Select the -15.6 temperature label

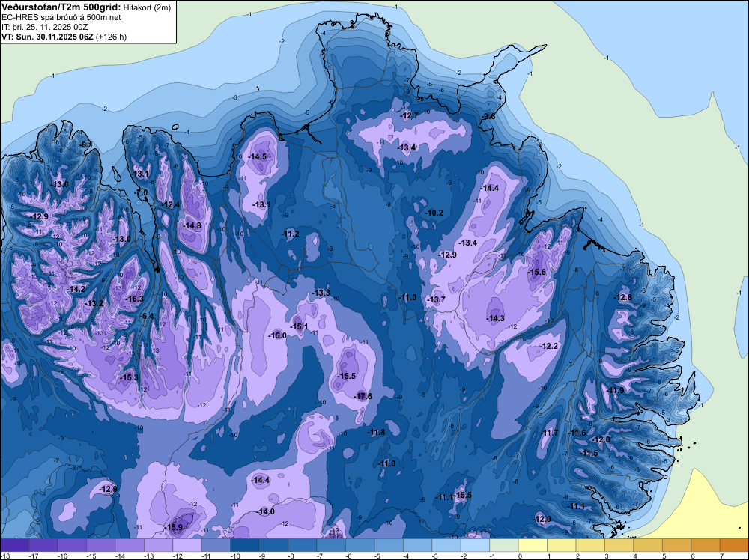[x=536, y=272]
